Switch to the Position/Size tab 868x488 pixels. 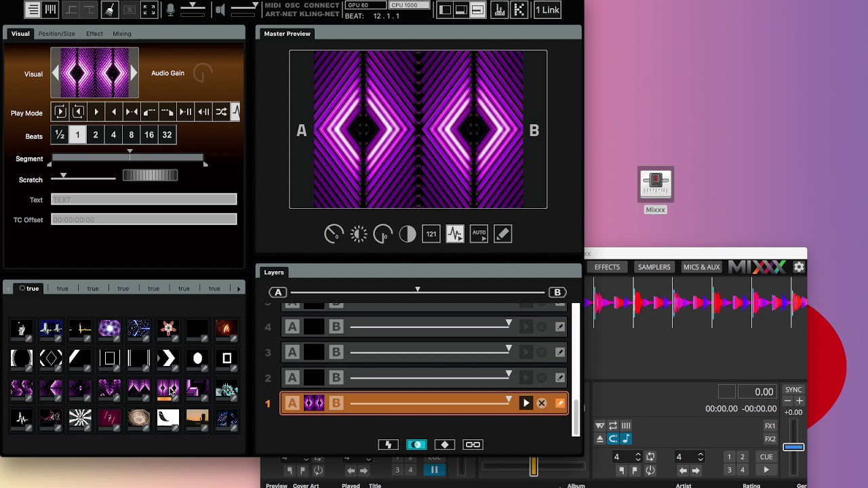pyautogui.click(x=56, y=33)
